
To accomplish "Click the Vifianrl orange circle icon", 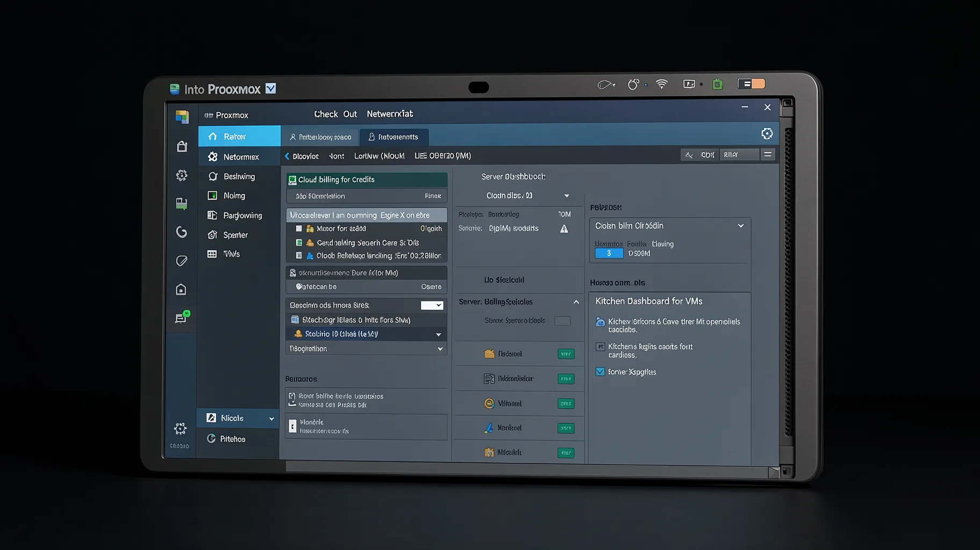I will coord(489,403).
